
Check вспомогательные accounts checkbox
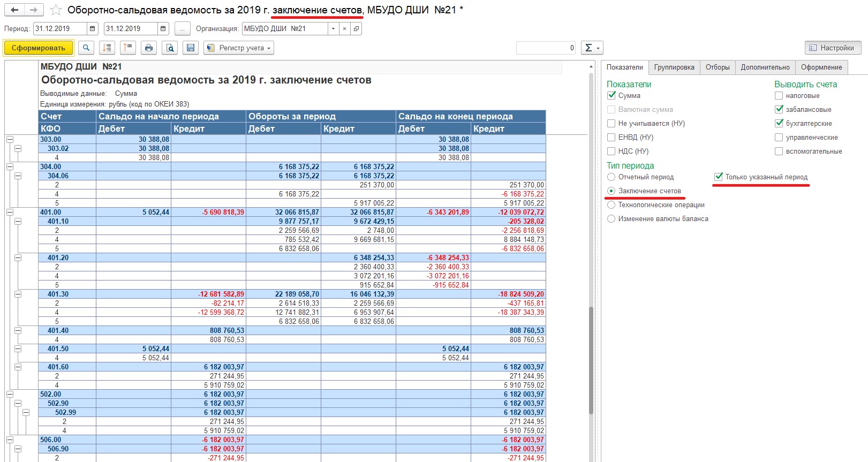779,151
